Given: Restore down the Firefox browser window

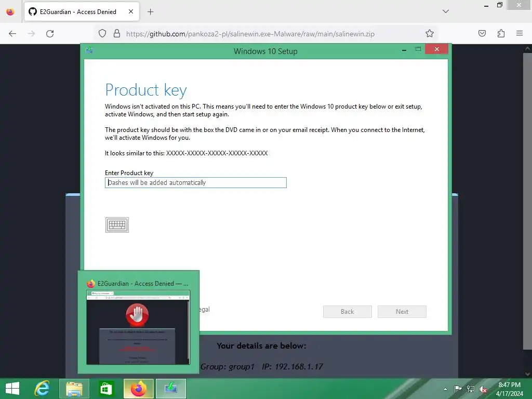Looking at the screenshot, I should click(500, 5).
